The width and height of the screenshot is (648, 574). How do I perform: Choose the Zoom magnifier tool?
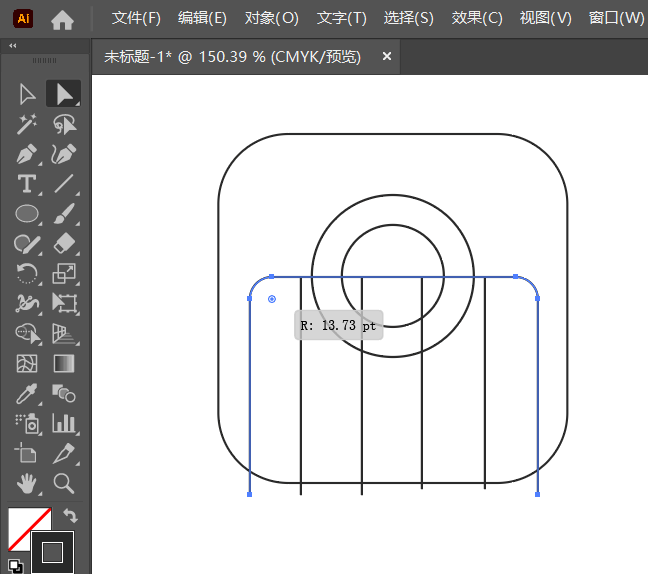(64, 483)
